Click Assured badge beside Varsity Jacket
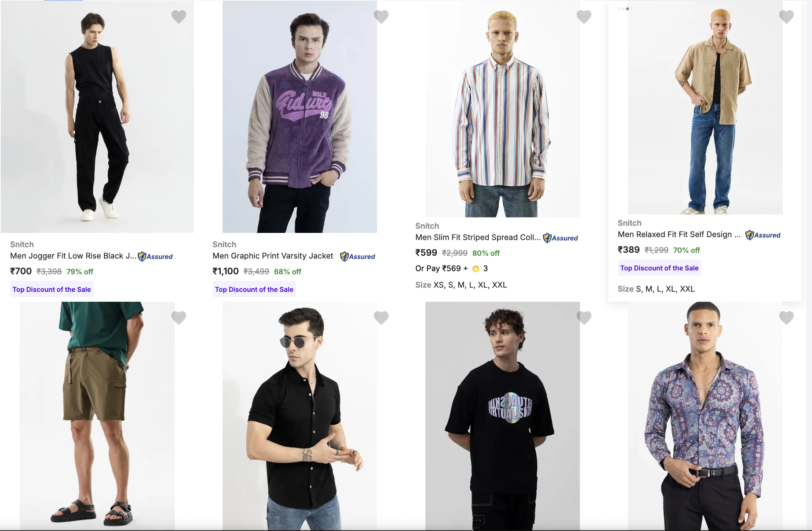 click(x=358, y=257)
